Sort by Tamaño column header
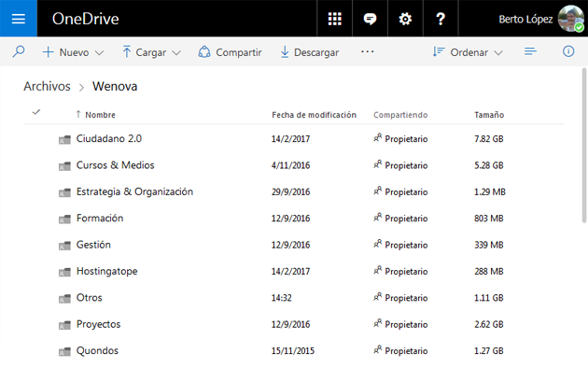 (489, 115)
